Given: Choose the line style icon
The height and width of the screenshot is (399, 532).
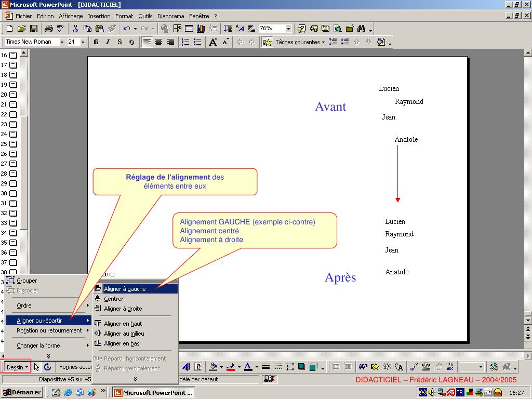Looking at the screenshot, I should [265, 367].
